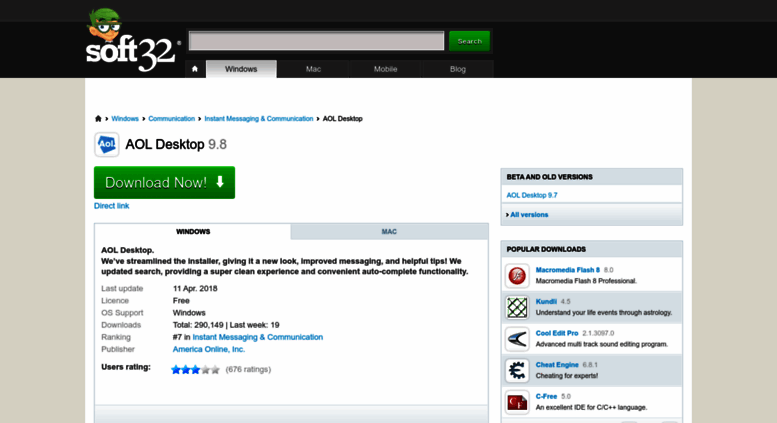
Task: Click the Direct link
Action: click(111, 206)
